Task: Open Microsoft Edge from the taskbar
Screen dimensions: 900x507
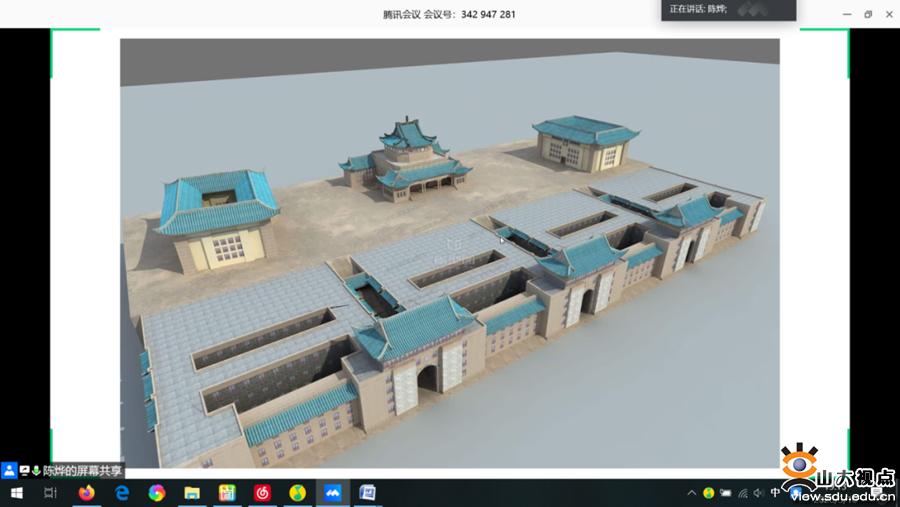Action: (122, 493)
